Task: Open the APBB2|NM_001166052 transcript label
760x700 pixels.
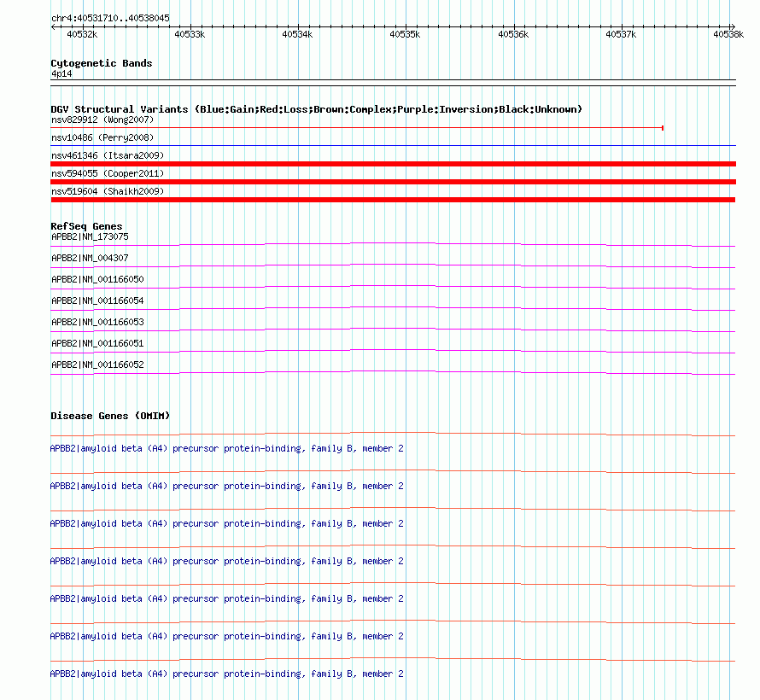Action: [97, 365]
